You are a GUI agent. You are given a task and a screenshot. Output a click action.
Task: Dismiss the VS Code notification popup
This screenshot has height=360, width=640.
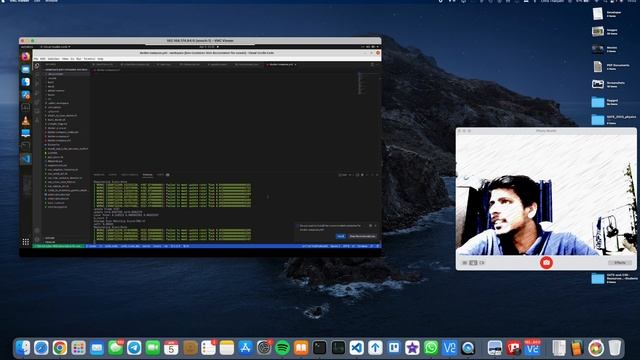point(376,225)
